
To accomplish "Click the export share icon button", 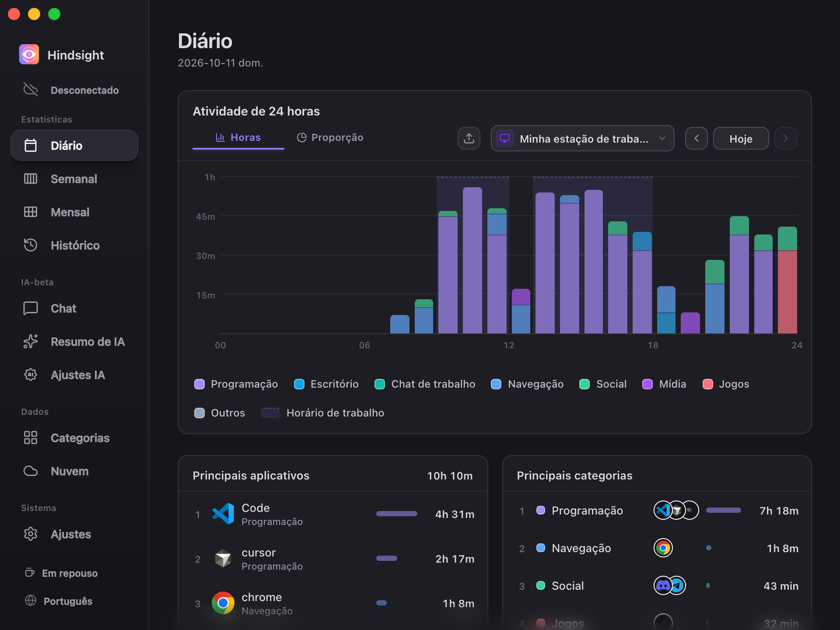I will pos(469,138).
